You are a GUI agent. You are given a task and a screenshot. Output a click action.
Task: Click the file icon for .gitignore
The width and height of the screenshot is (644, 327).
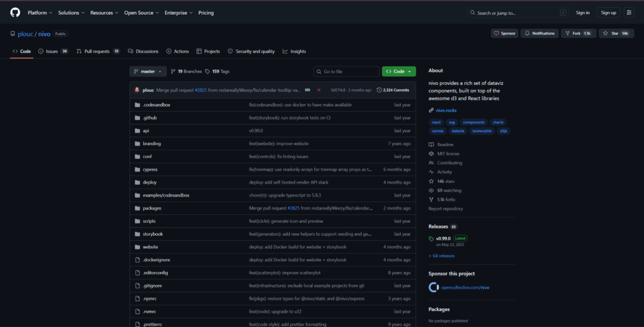[137, 286]
